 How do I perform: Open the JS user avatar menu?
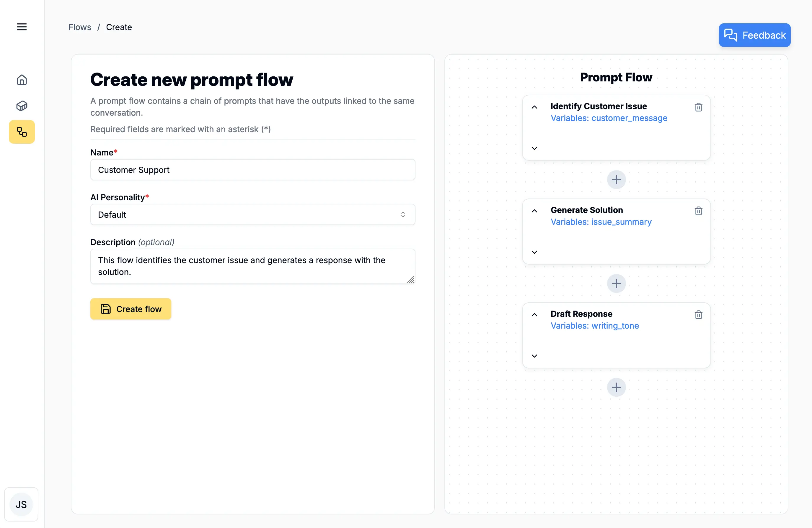pyautogui.click(x=21, y=504)
